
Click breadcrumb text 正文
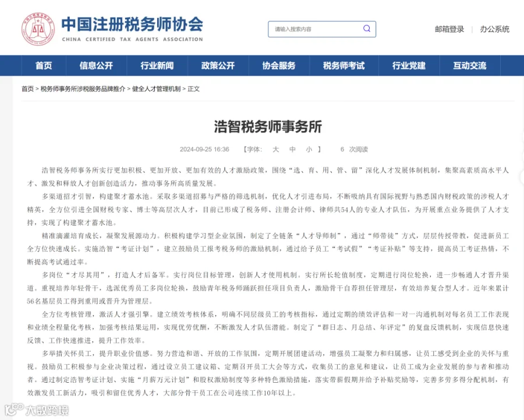point(193,89)
